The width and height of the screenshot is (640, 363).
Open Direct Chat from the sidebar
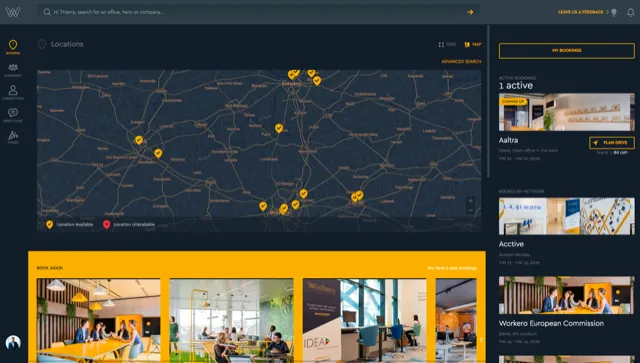(13, 115)
